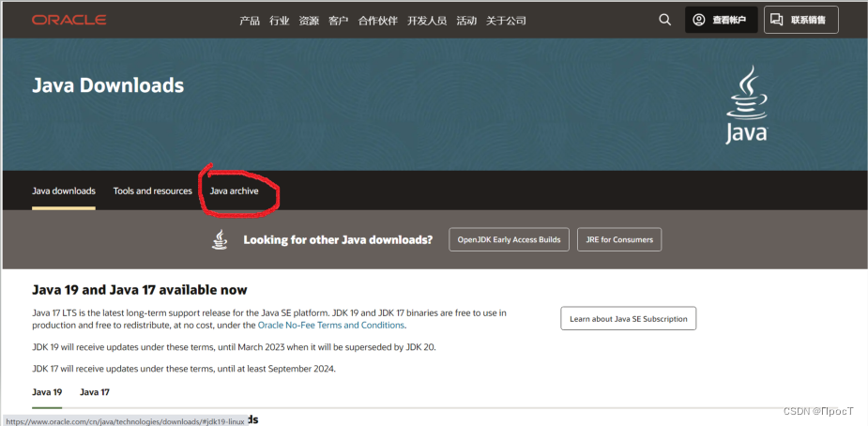Viewport: 868px width, 426px height.
Task: Select the Java 17 tab
Action: coord(95,392)
